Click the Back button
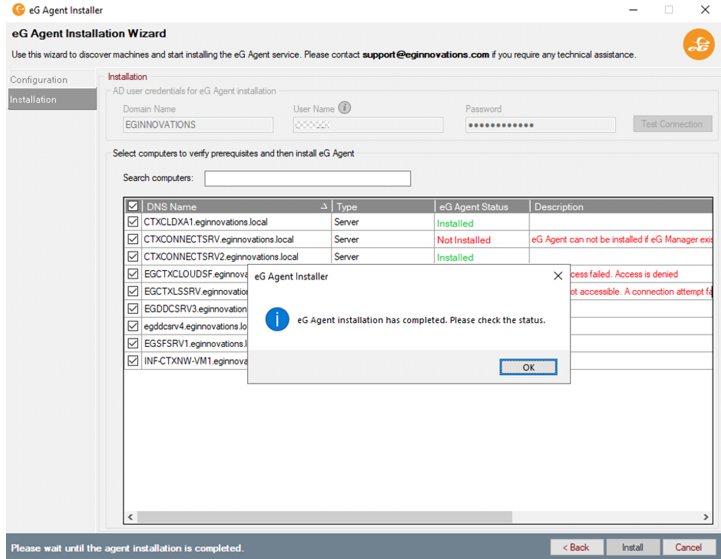 (577, 547)
